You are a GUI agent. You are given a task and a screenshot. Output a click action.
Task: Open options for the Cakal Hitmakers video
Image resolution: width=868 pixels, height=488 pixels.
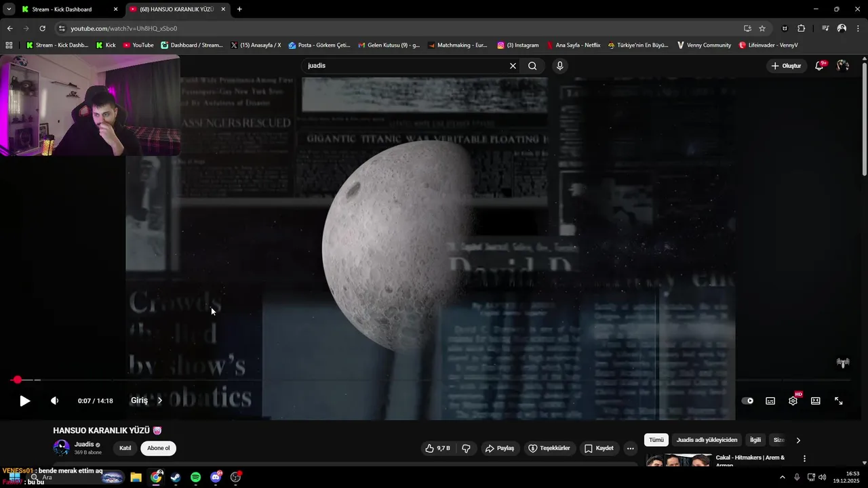pyautogui.click(x=805, y=459)
